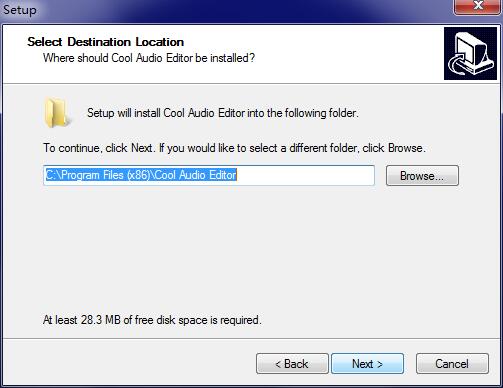
Task: Click the Setup title bar text
Action: pyautogui.click(x=20, y=10)
